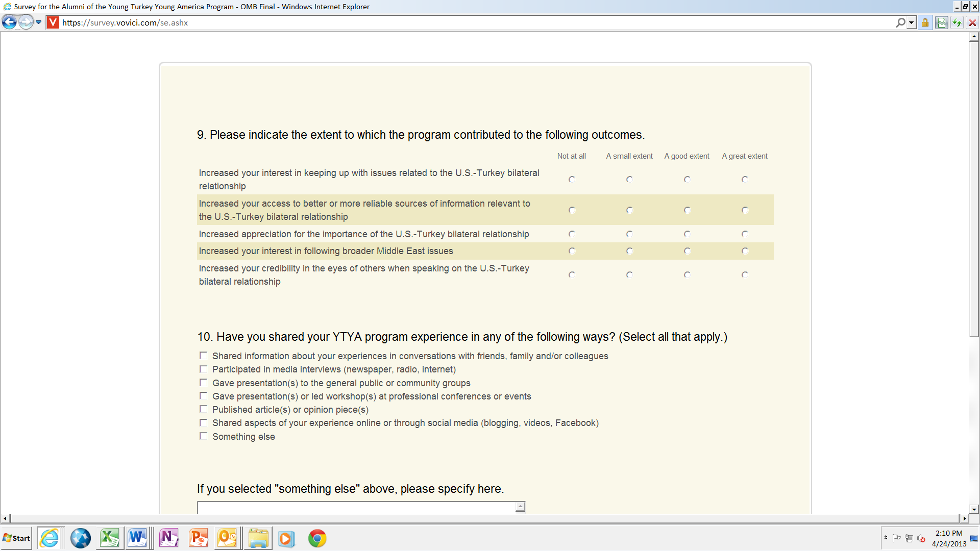This screenshot has width=980, height=551.
Task: Expand the address bar autocomplete dropdown
Action: (911, 22)
